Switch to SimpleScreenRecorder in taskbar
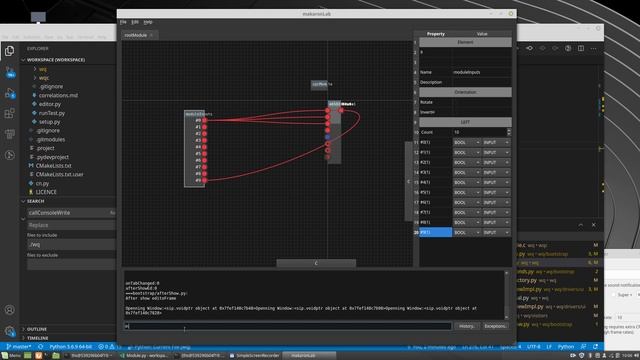Screen dimensions: 640x360 tap(254, 356)
